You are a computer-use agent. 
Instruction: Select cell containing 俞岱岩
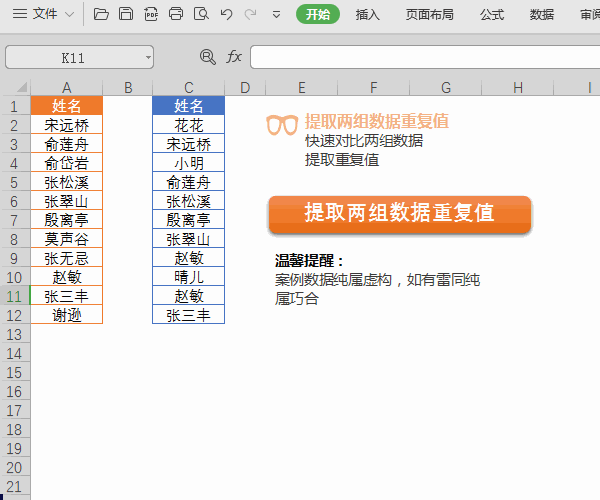(67, 163)
